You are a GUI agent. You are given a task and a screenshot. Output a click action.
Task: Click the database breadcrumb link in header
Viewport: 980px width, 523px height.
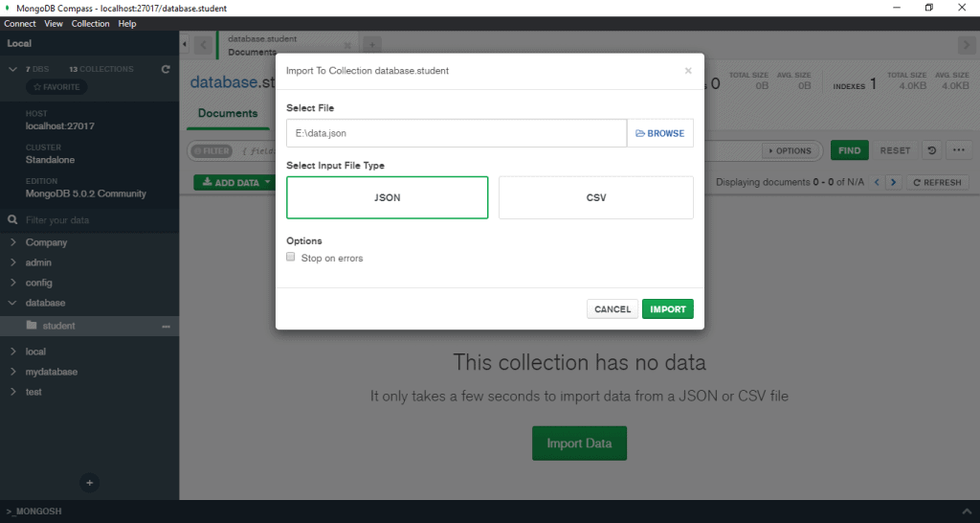(224, 82)
